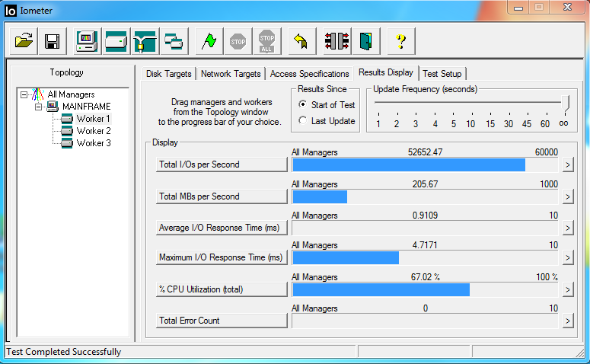Image resolution: width=590 pixels, height=364 pixels.
Task: Add a new disk worker icon
Action: pos(116,41)
